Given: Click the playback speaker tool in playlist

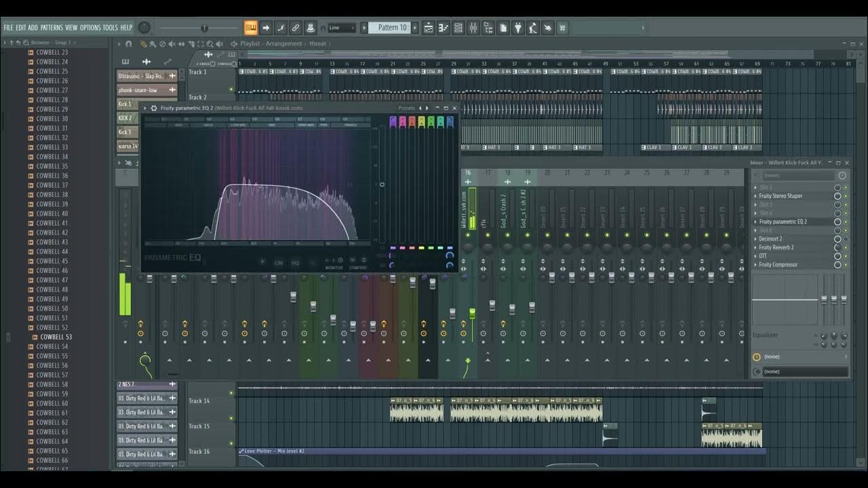Looking at the screenshot, I should 218,44.
